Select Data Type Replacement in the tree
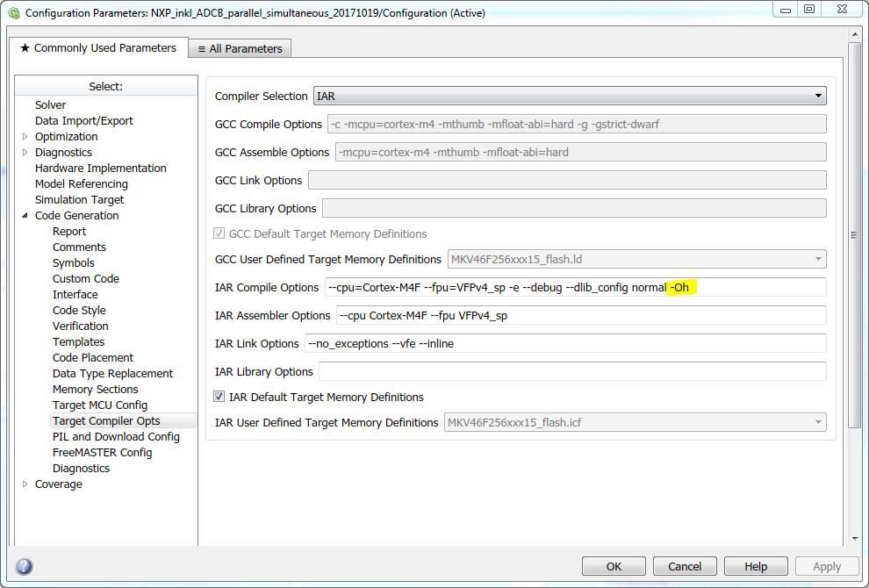Viewport: 869px width, 588px height. coord(112,373)
